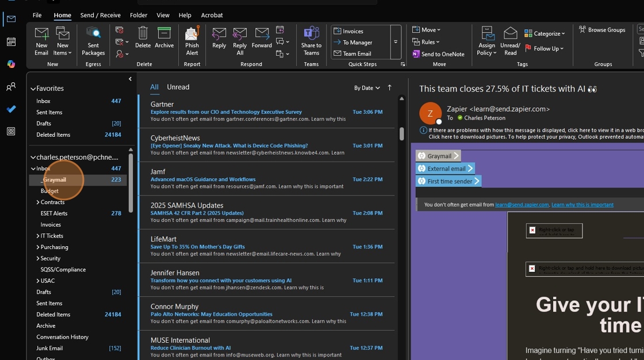Open the Rules dropdown
Viewport: 644px width, 360px height.
[x=426, y=42]
